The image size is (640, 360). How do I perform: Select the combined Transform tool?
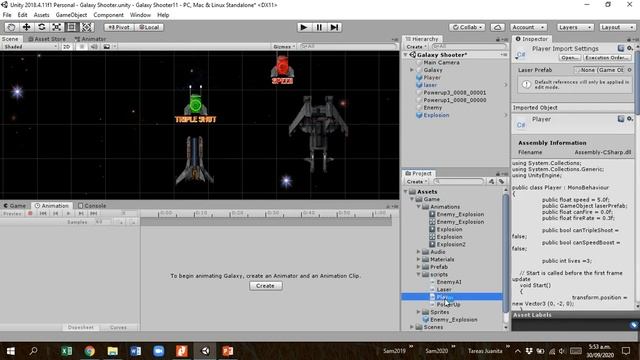click(x=87, y=27)
